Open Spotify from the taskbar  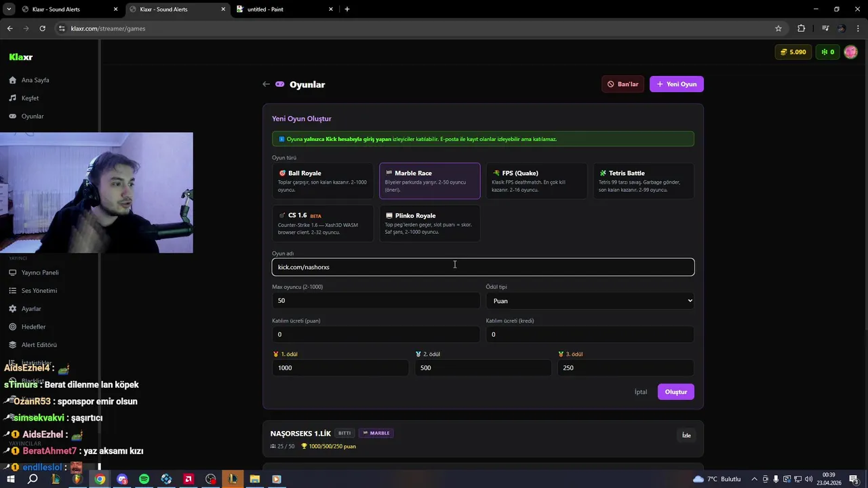144,479
